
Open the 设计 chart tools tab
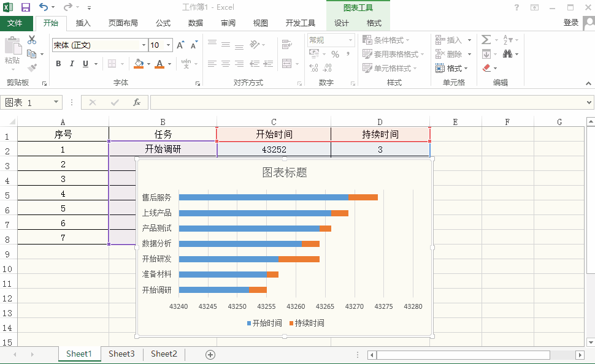(342, 23)
